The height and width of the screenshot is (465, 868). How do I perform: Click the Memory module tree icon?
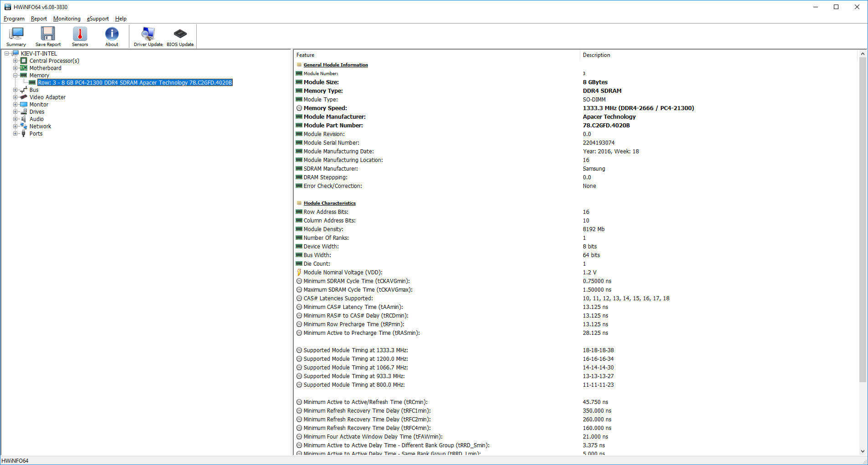[x=24, y=75]
